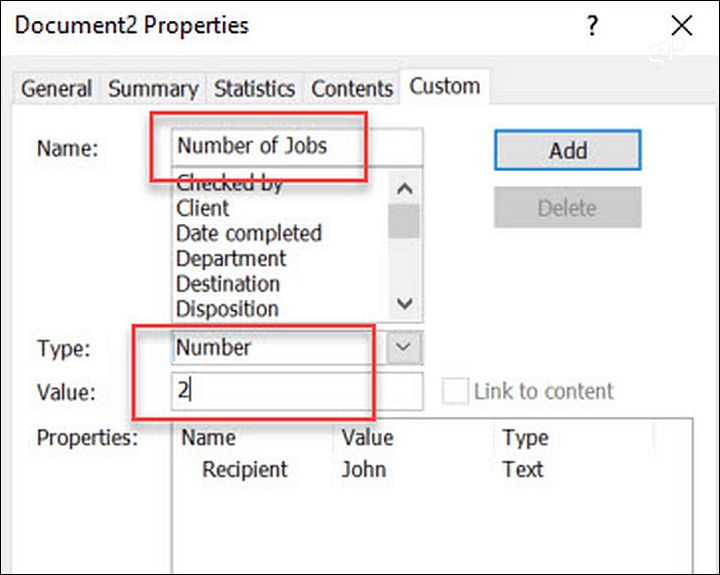Open the Statistics tab
The width and height of the screenshot is (720, 575).
[x=254, y=88]
